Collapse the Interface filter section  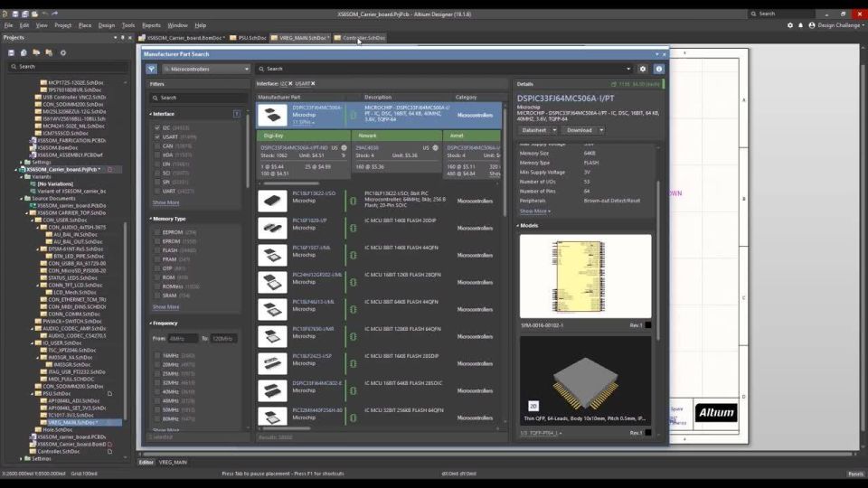(x=151, y=114)
